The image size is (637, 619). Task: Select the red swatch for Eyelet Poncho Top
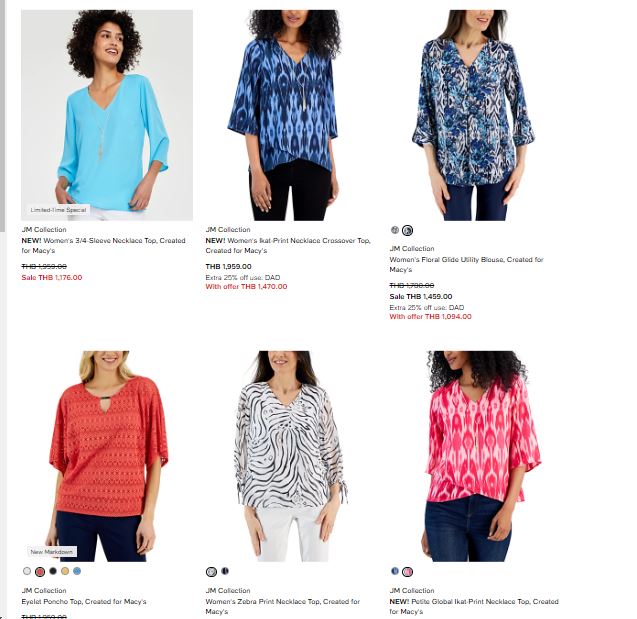point(40,571)
